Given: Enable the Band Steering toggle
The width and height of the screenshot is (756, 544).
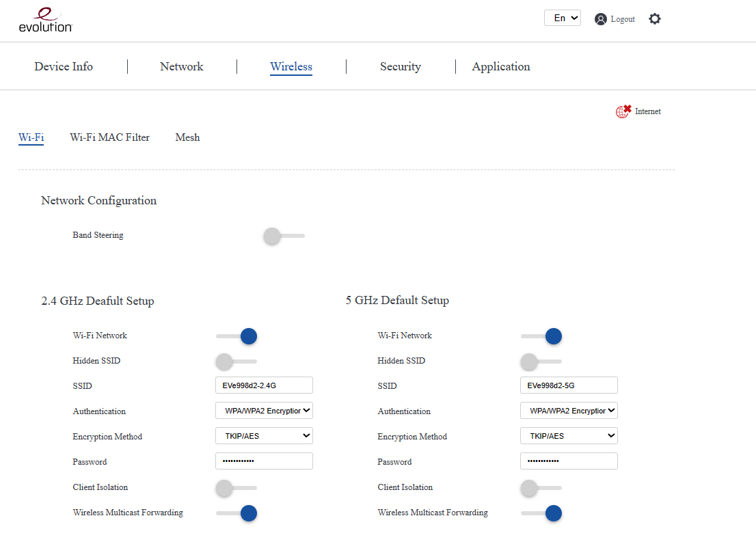Looking at the screenshot, I should click(x=284, y=236).
